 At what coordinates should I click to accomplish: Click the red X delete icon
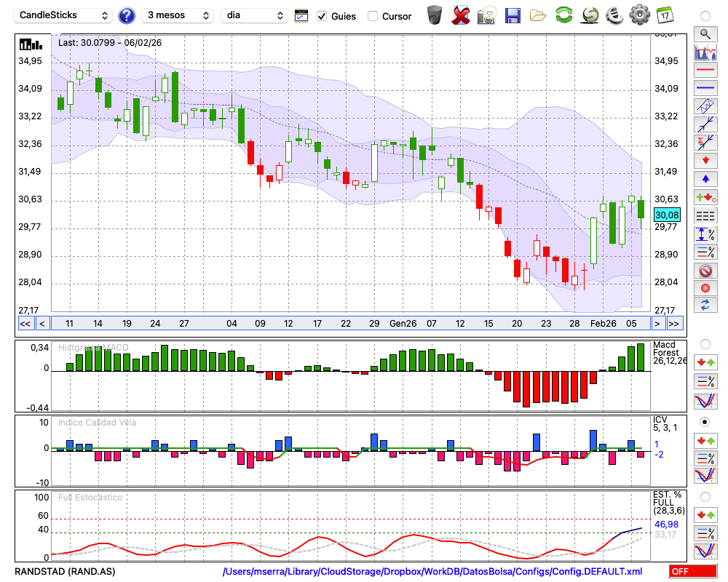pyautogui.click(x=461, y=15)
